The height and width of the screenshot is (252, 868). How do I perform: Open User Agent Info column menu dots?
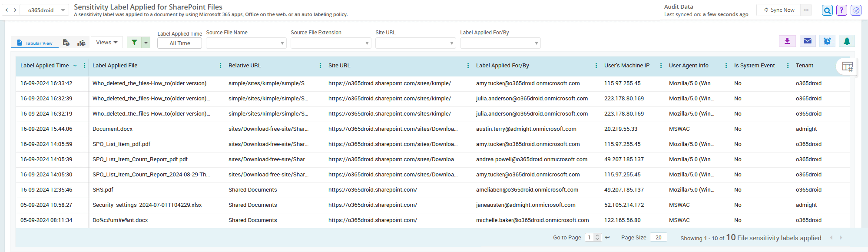coord(726,66)
